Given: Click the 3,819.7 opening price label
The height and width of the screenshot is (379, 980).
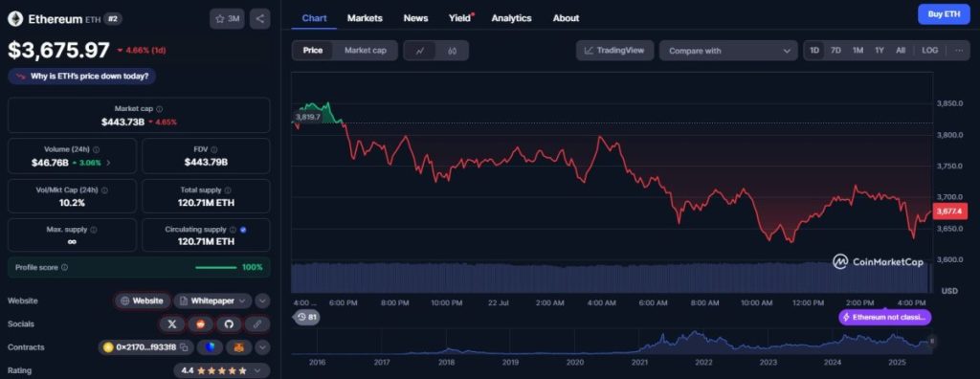Looking at the screenshot, I should 307,117.
